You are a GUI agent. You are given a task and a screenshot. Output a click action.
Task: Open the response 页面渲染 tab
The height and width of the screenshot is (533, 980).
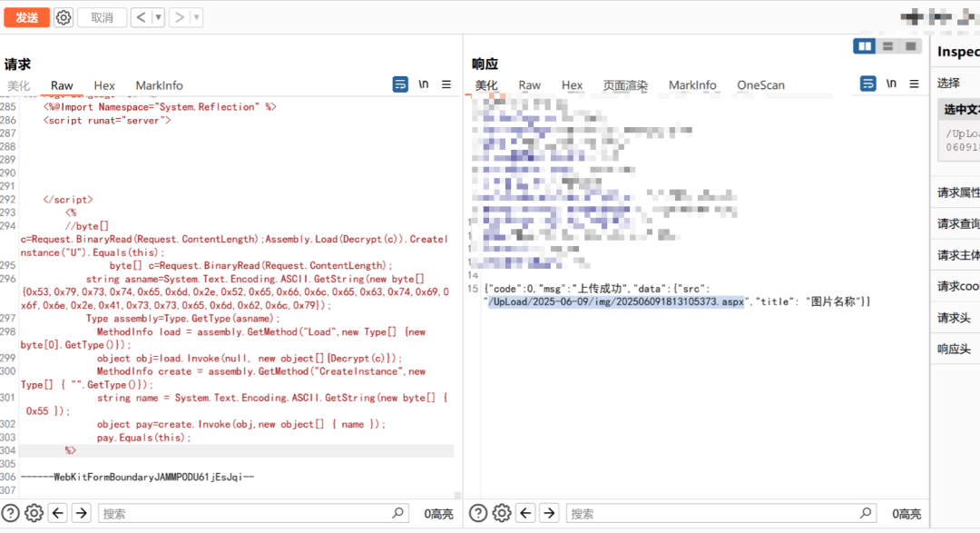pyautogui.click(x=625, y=85)
